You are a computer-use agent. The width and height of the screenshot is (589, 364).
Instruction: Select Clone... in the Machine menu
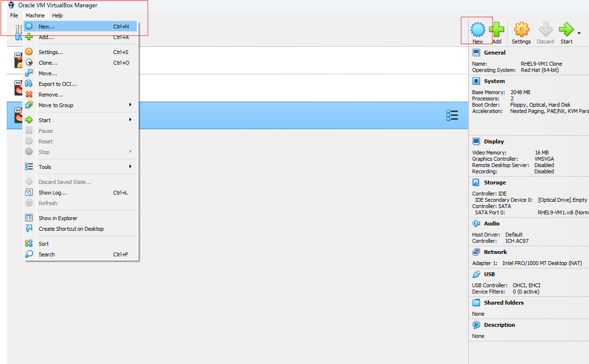(81, 63)
